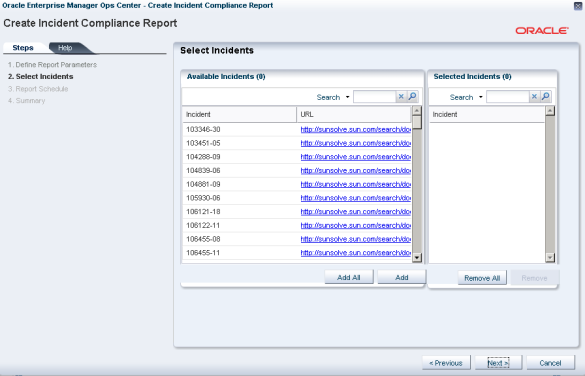The image size is (585, 376).
Task: Open URL link for incident 106121-18
Action: (x=356, y=212)
